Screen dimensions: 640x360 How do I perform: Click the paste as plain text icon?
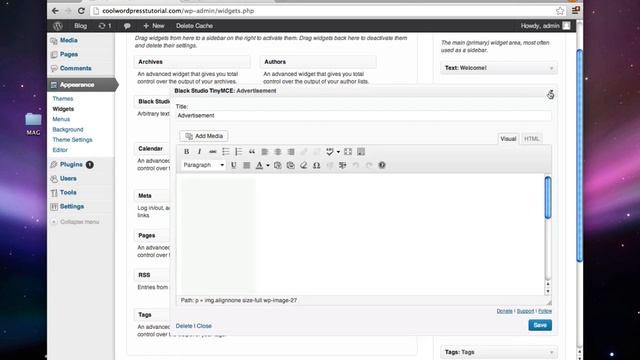pos(278,165)
